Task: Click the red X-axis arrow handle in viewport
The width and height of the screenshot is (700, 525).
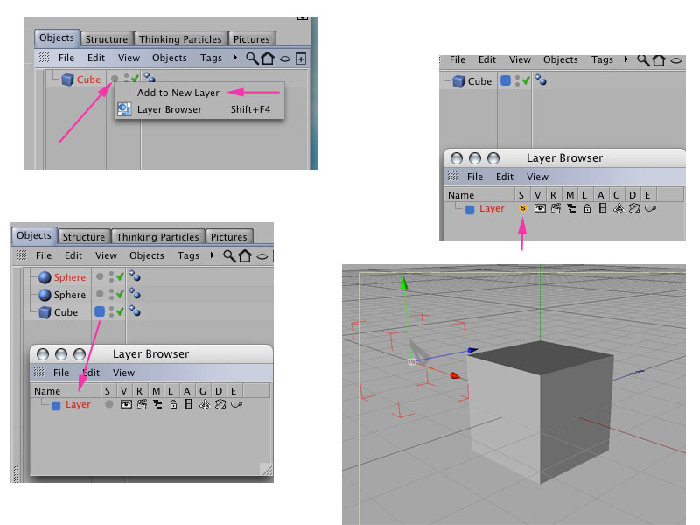Action: (x=455, y=376)
